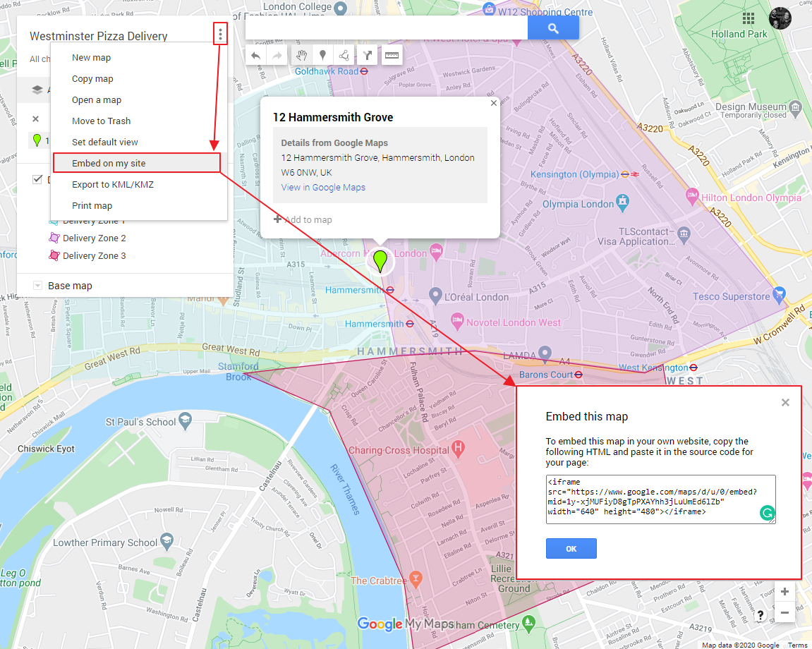Viewport: 812px width, 649px height.
Task: Choose the Add marker pin tool
Action: coord(322,55)
